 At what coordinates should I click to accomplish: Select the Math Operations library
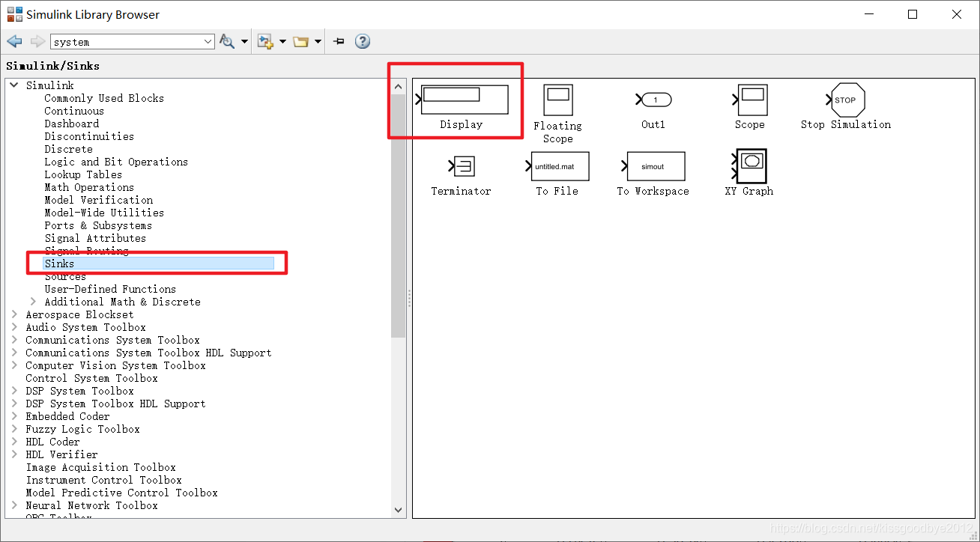89,187
